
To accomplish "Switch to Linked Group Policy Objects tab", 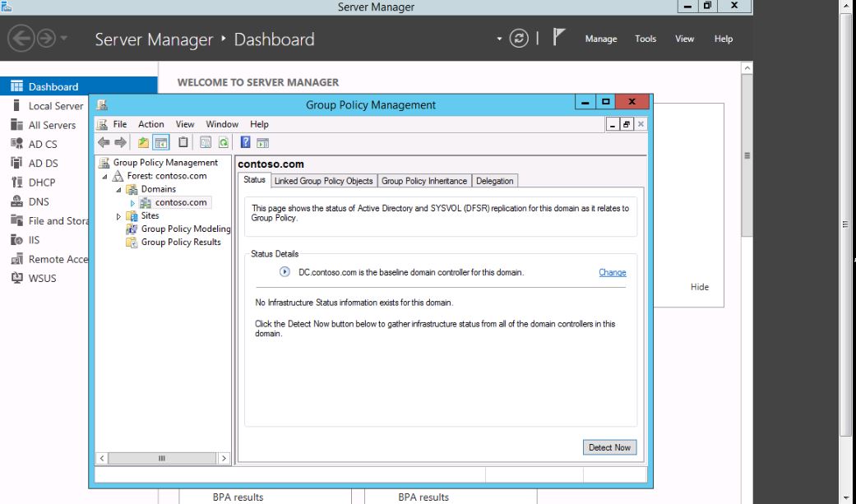I will pos(323,181).
